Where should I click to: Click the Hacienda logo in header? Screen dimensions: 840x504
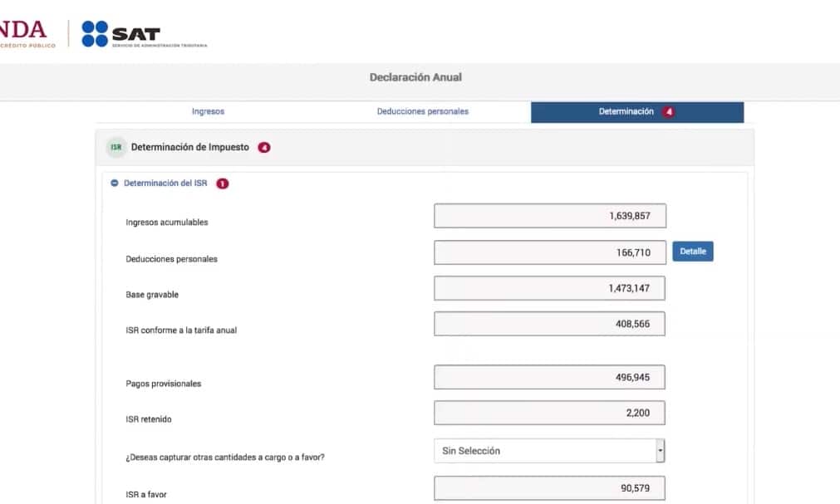pyautogui.click(x=25, y=33)
